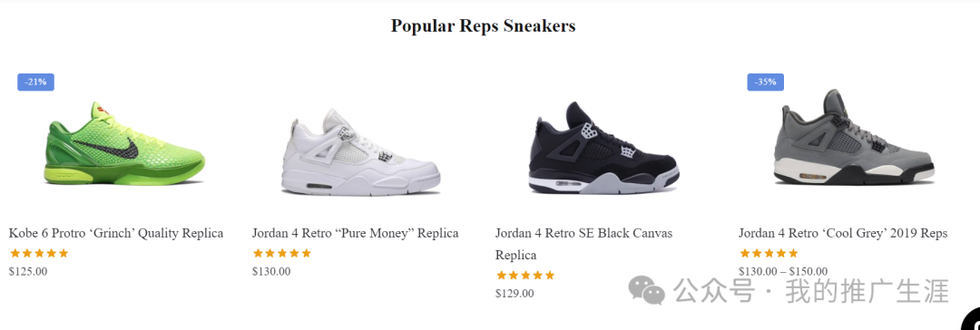This screenshot has width=980, height=330.
Task: Open Jordan 4 Retro SE Black Canvas title
Action: coord(583,244)
